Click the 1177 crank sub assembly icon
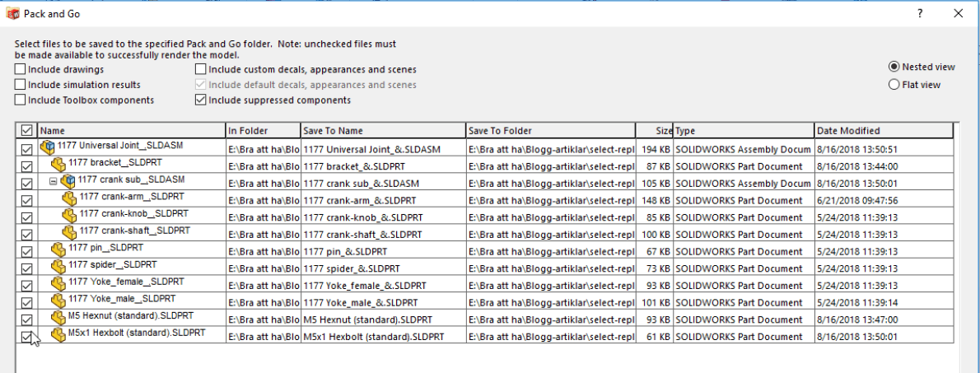The height and width of the screenshot is (373, 980). pyautogui.click(x=68, y=180)
